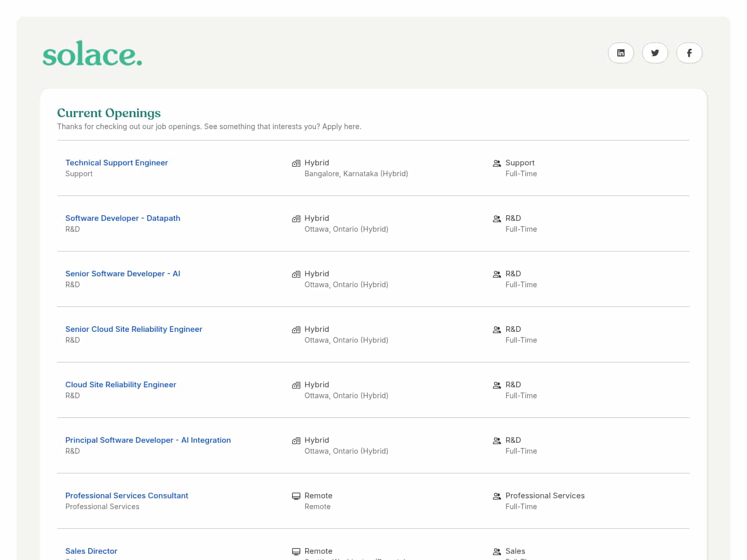The height and width of the screenshot is (560, 747).
Task: Click hybrid icon beside the Cloud Site Reliability Engineer job
Action: 296,385
